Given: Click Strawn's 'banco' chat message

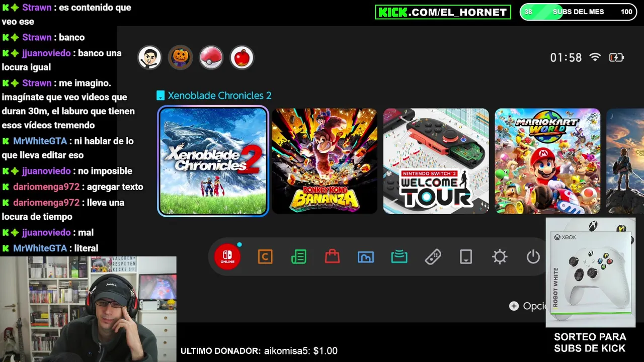Looking at the screenshot, I should 43,37.
